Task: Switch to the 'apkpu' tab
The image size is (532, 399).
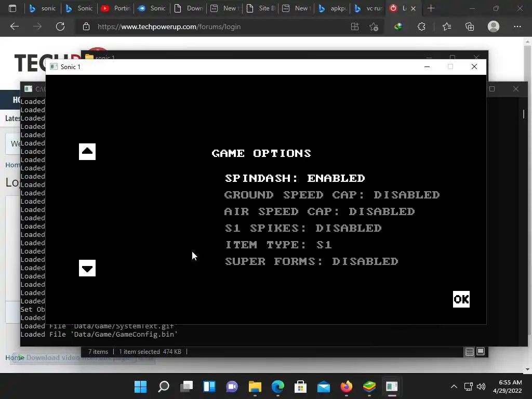Action: (333, 8)
